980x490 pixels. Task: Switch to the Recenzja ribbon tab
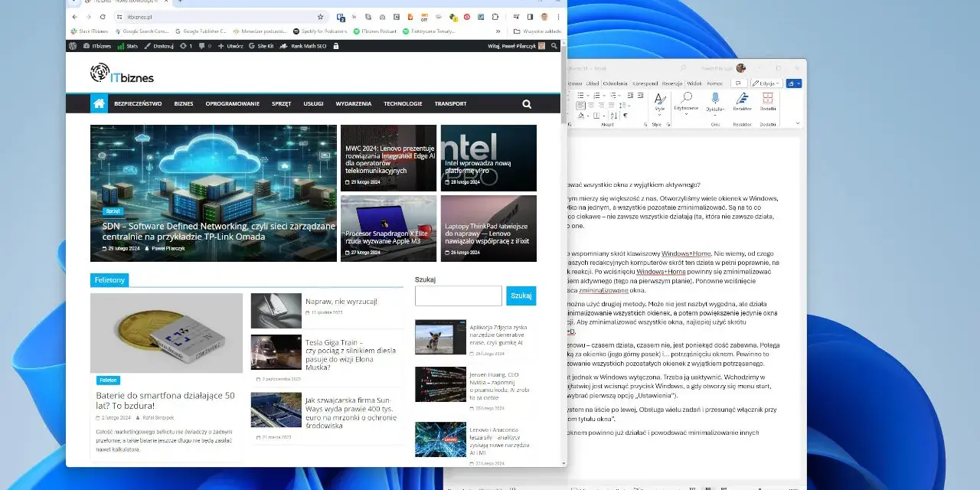(x=672, y=83)
